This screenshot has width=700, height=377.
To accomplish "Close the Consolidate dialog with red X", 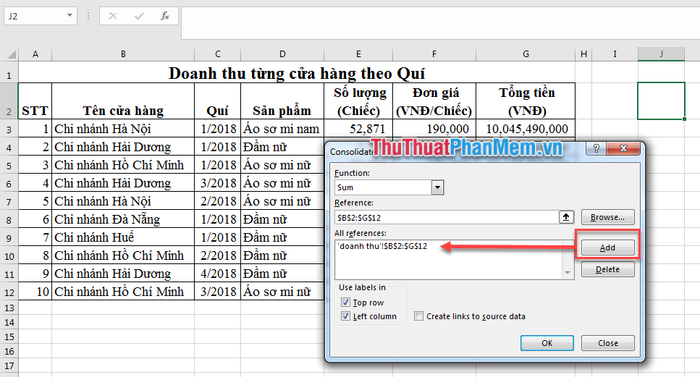I will point(624,149).
